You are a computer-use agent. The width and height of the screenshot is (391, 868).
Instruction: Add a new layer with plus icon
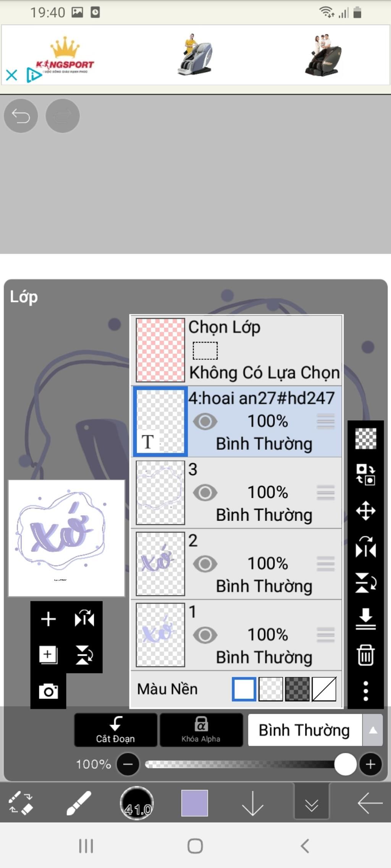click(x=48, y=619)
